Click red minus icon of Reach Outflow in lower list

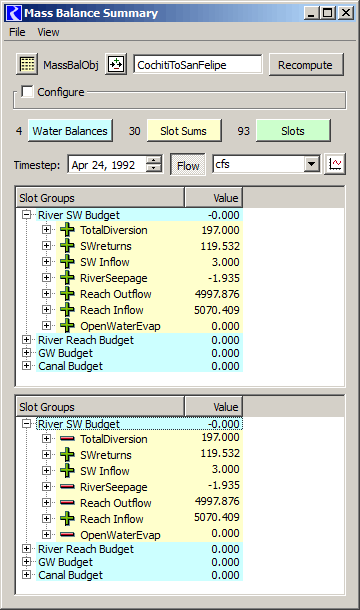67,502
